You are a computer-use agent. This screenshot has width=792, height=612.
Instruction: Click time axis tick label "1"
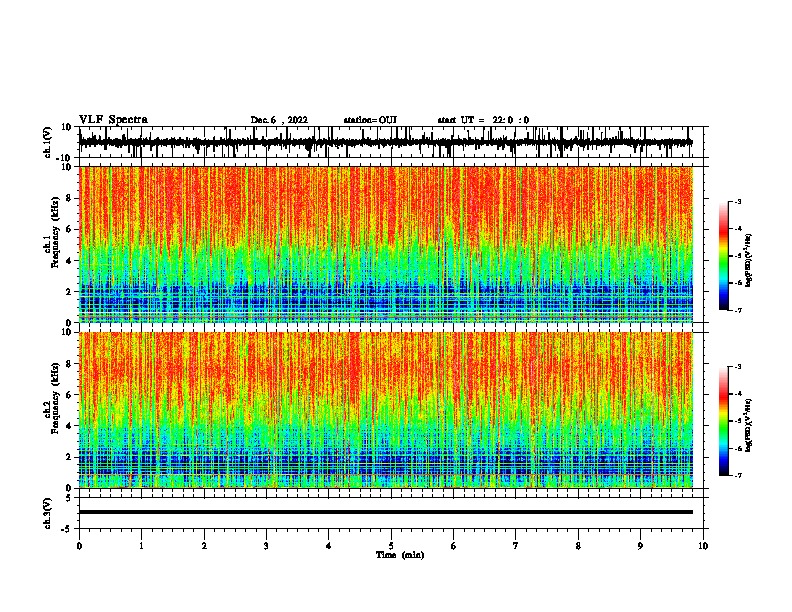(141, 546)
